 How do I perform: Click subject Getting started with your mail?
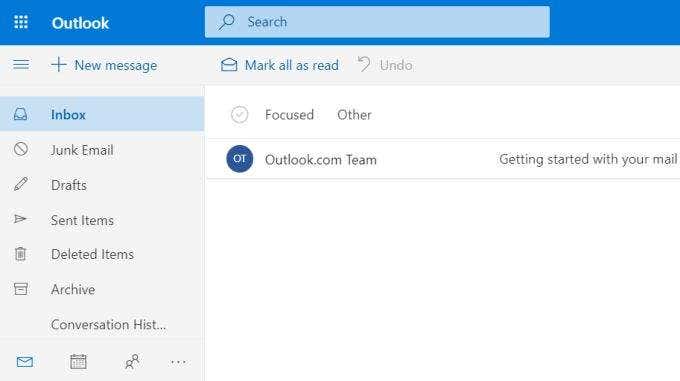[588, 160]
